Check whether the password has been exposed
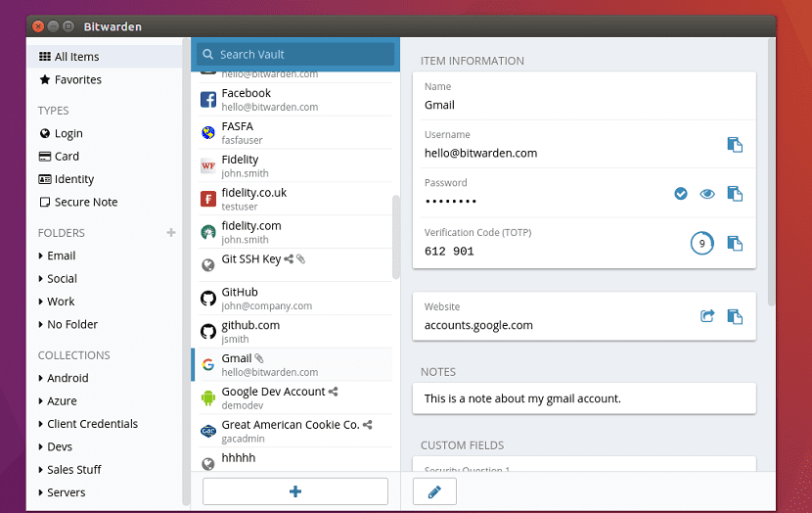812x513 pixels. 681,194
